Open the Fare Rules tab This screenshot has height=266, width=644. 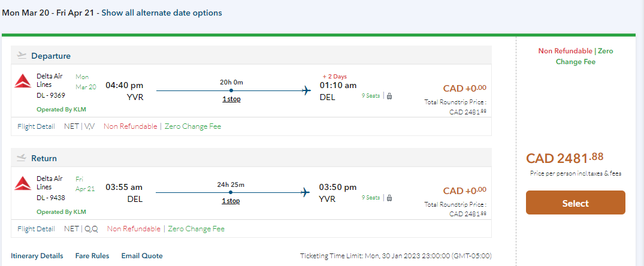(92, 256)
